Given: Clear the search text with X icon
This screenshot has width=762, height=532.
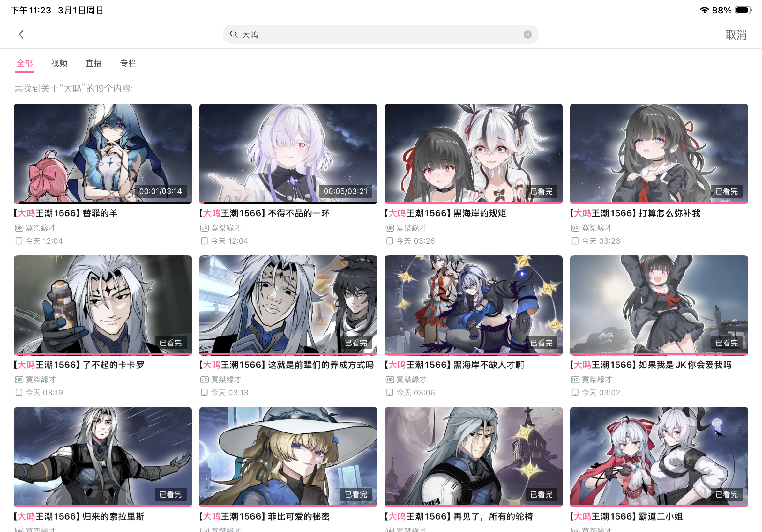Looking at the screenshot, I should (527, 34).
